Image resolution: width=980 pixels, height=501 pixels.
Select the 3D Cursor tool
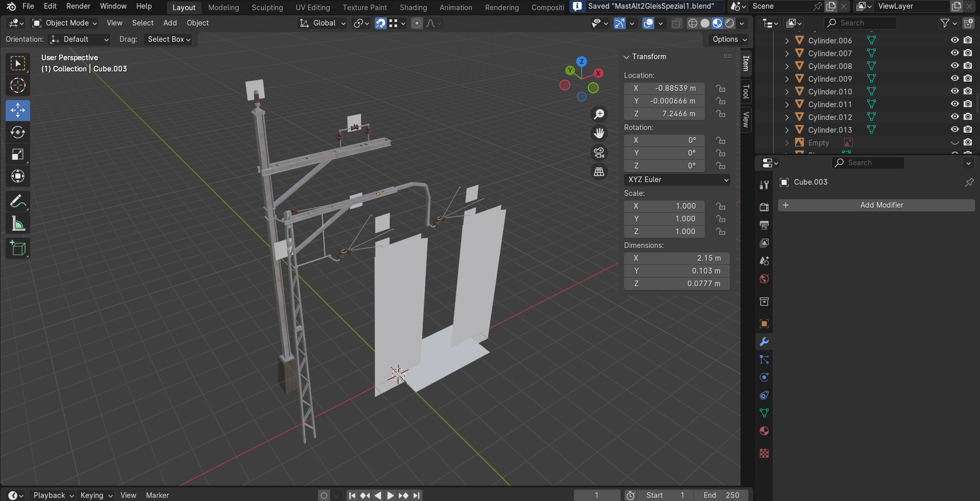coord(18,86)
